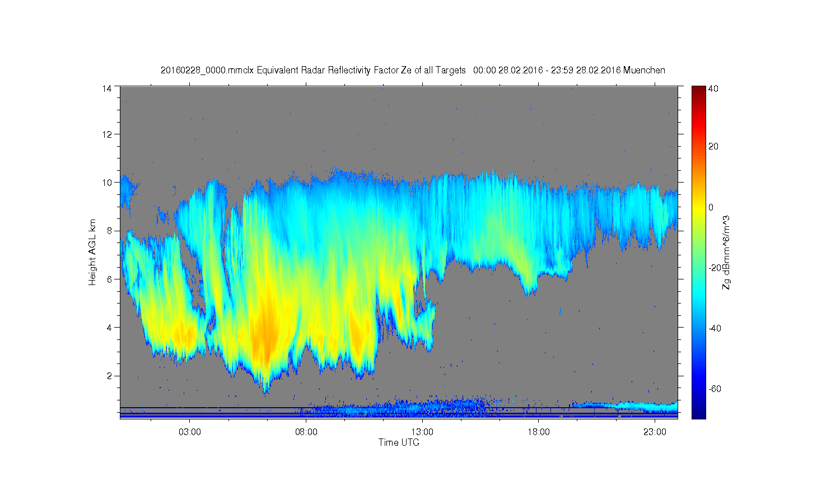Click the '18:00' time tick label
This screenshot has height=504, width=840.
tap(539, 432)
